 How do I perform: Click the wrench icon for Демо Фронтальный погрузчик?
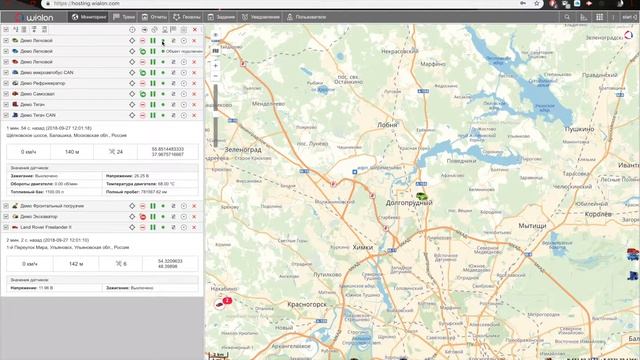coord(173,206)
